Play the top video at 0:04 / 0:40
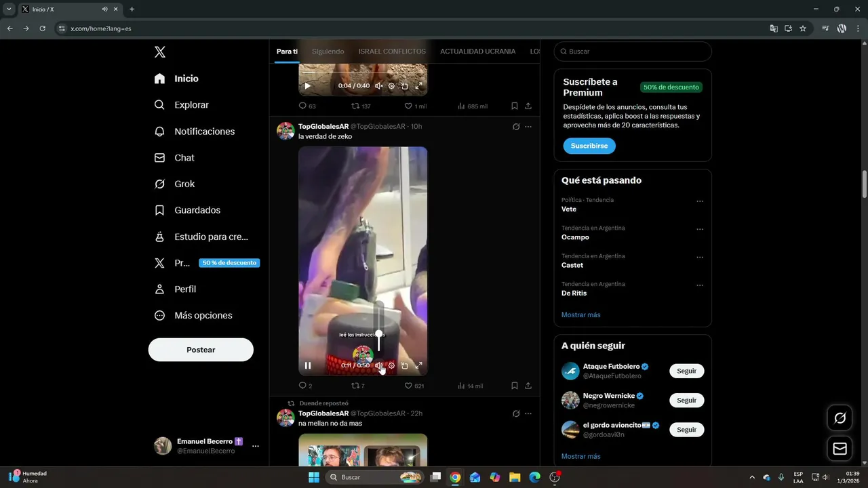This screenshot has width=868, height=488. click(307, 86)
